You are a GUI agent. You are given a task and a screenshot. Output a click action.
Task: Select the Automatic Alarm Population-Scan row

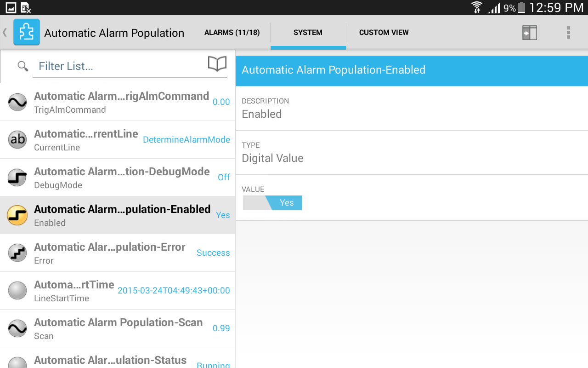[118, 328]
